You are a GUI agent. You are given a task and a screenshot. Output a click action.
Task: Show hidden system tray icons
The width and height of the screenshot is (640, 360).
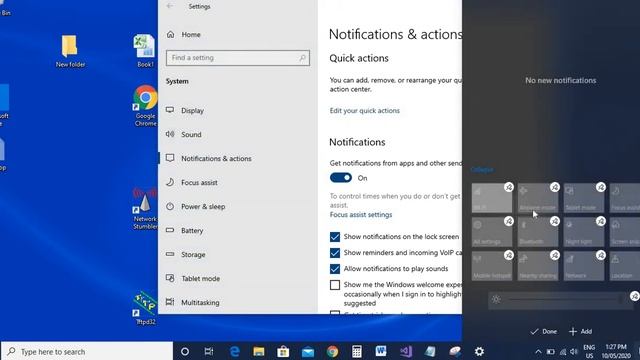538,351
